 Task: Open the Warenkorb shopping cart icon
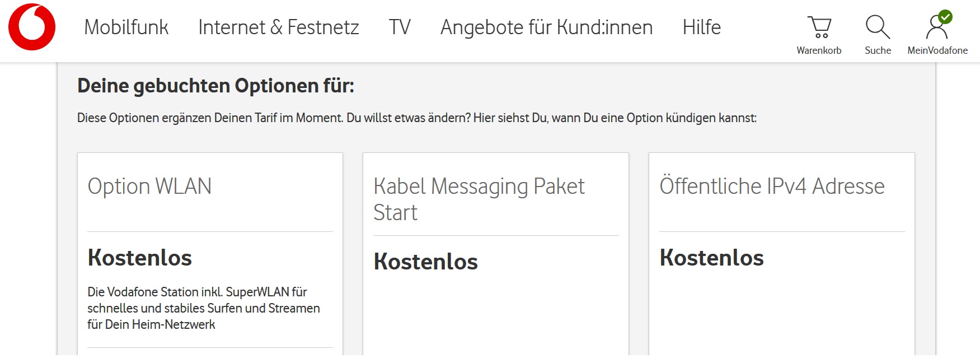coord(819,27)
